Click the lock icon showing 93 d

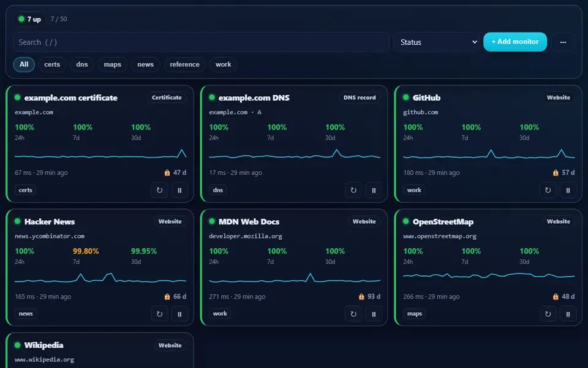click(x=361, y=297)
